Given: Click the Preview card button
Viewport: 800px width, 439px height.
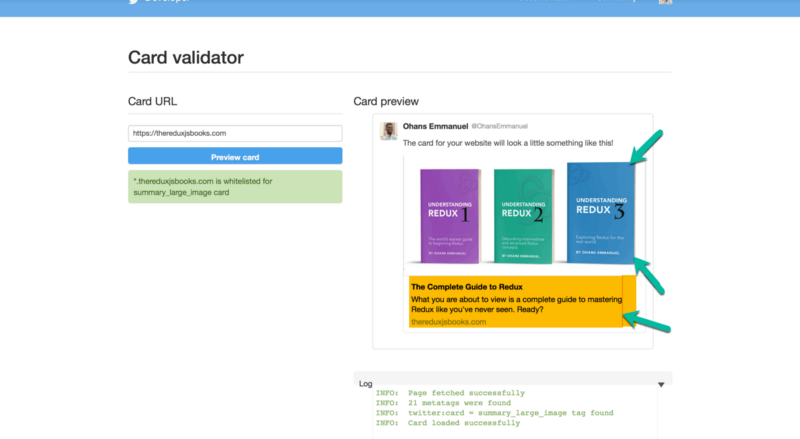Looking at the screenshot, I should point(235,156).
